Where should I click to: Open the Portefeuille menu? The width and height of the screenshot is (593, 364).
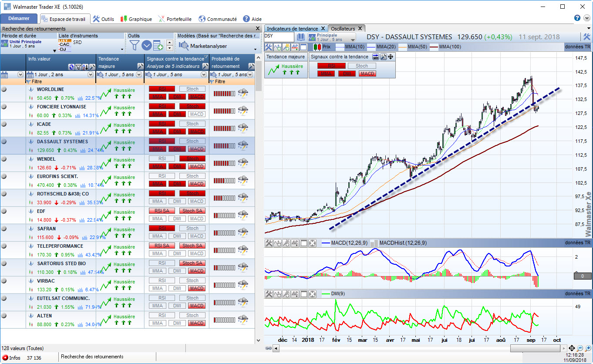click(175, 19)
